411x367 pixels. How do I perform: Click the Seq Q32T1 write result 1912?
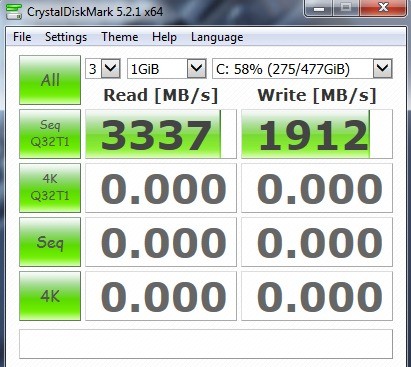[x=317, y=134]
